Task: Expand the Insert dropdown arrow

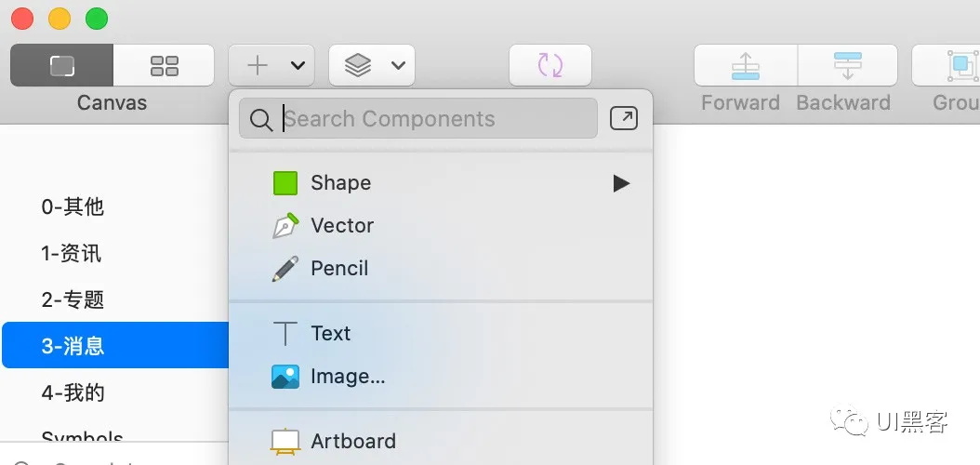Action: (298, 65)
